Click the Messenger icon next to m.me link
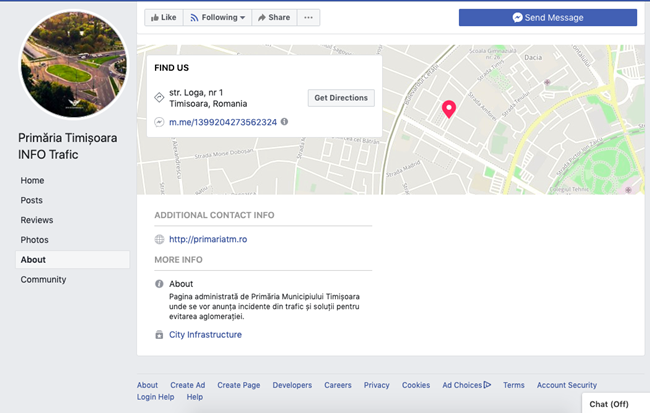The height and width of the screenshot is (413, 650). [x=159, y=122]
